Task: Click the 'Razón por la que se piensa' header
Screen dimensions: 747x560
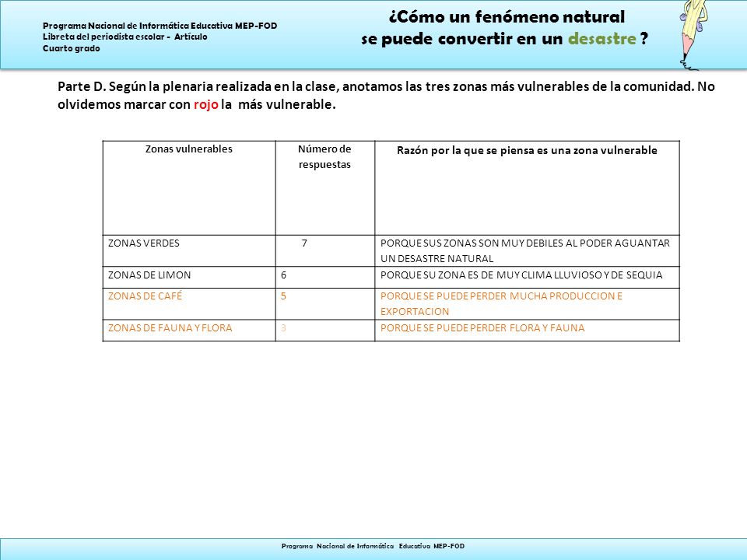Action: pyautogui.click(x=527, y=187)
